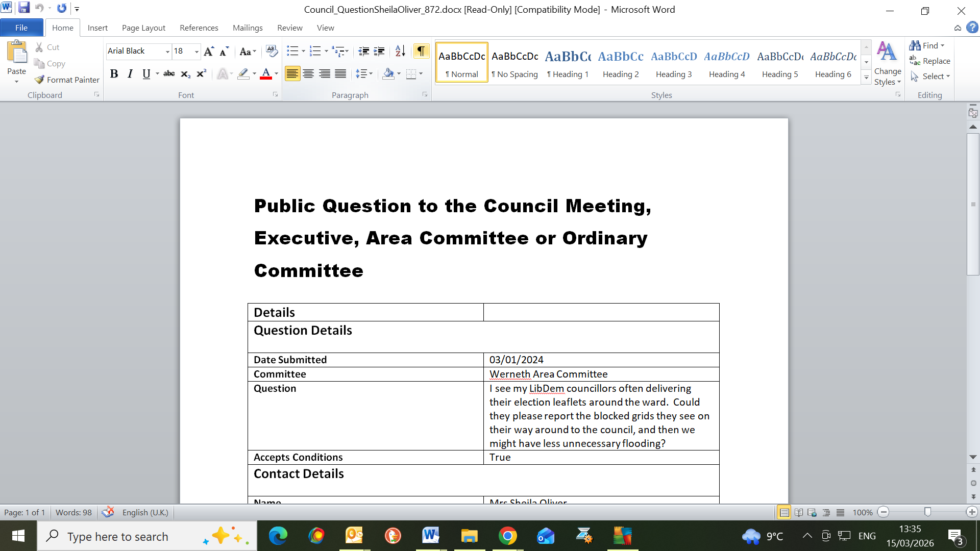Click the Clear Formatting icon
The image size is (980, 551).
272,51
